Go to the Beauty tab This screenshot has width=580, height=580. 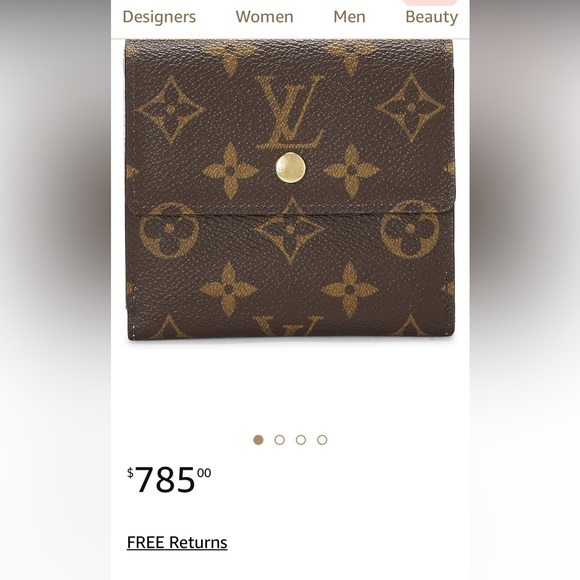point(431,17)
